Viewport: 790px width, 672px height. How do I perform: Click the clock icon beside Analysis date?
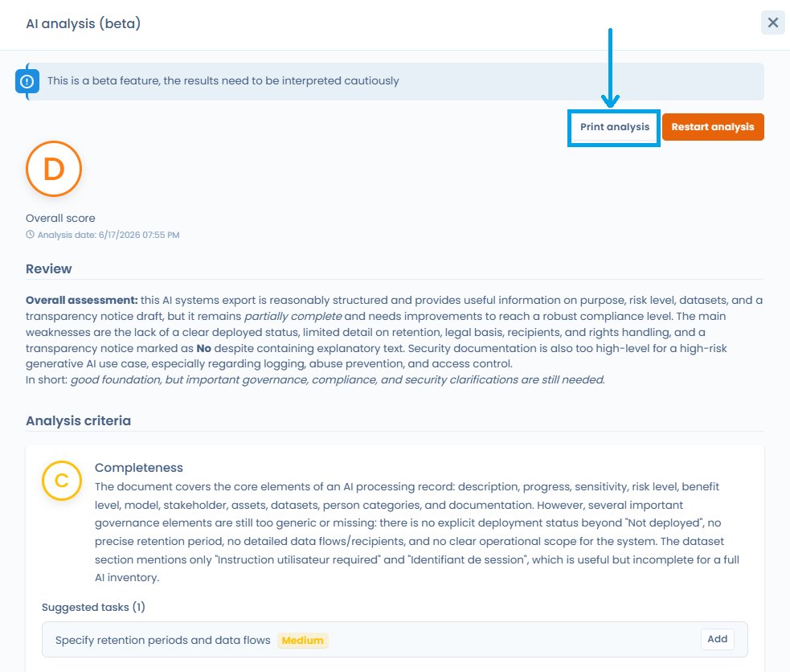(31, 234)
